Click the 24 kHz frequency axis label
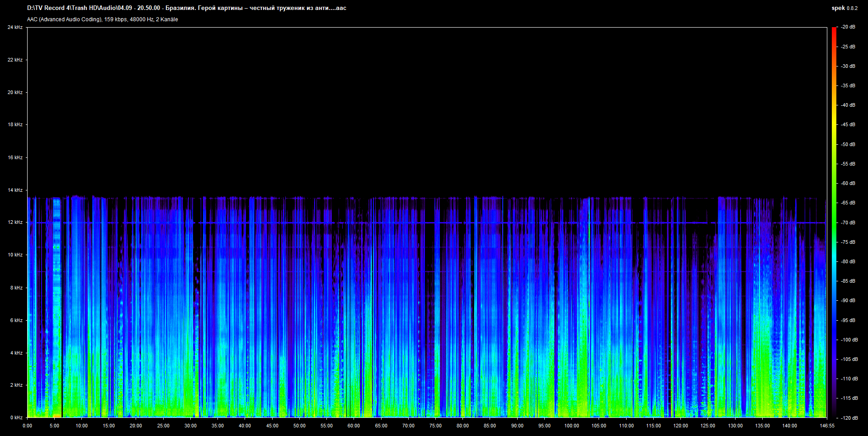Screen dimensions: 868x436 tap(15, 27)
